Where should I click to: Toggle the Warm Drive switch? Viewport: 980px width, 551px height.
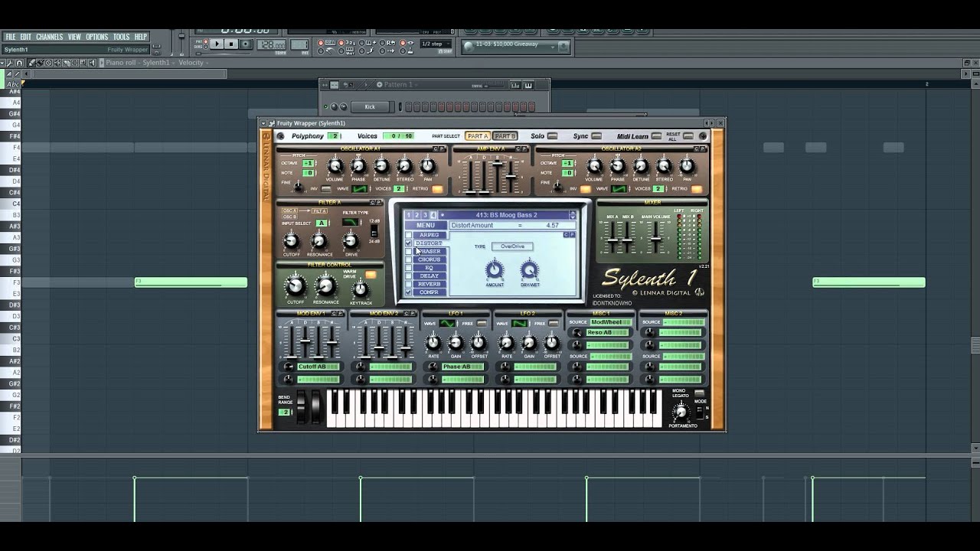[x=371, y=275]
